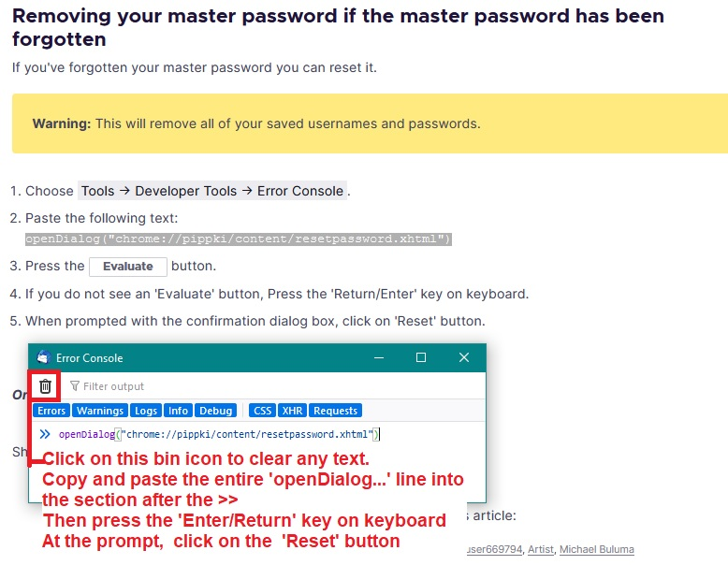Toggle the Requests filter button
This screenshot has height=565, width=728.
click(x=335, y=411)
